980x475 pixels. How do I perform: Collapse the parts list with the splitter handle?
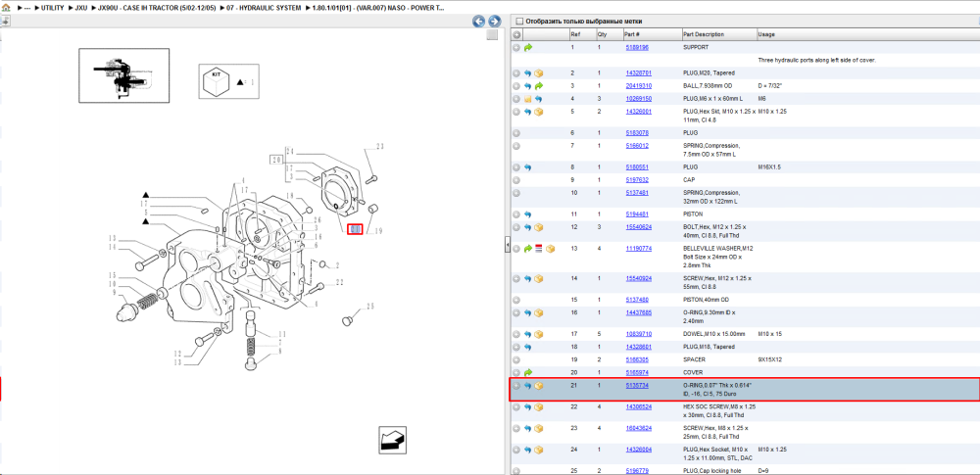pos(508,246)
